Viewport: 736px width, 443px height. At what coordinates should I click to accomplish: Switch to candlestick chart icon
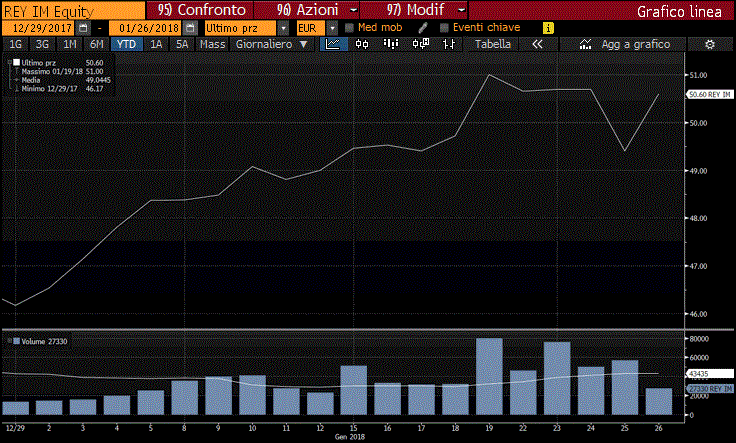[x=361, y=45]
